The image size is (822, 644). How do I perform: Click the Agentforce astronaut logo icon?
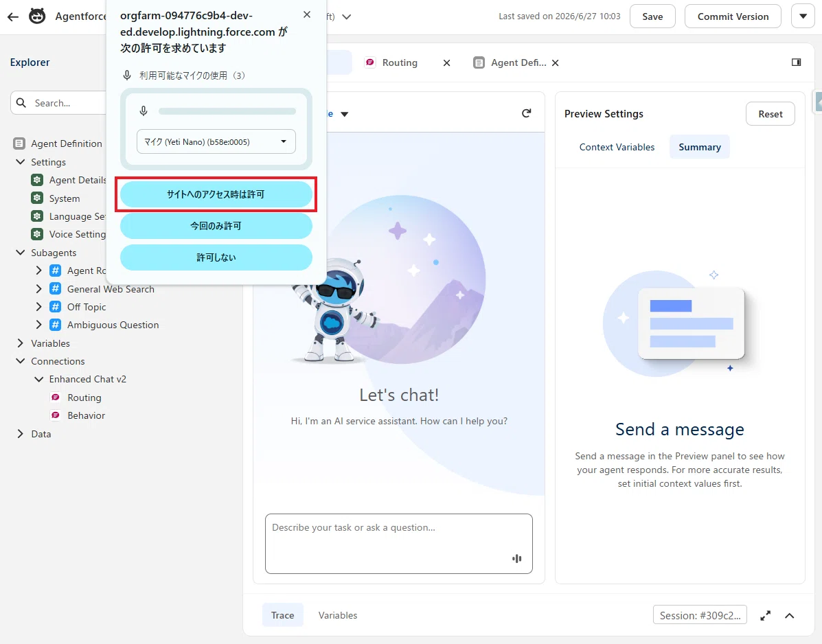(36, 16)
